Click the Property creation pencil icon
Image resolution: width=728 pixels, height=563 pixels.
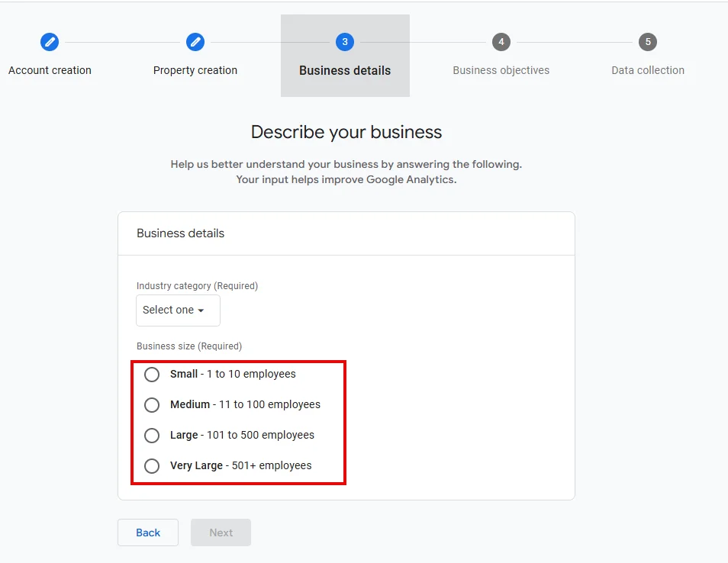195,42
